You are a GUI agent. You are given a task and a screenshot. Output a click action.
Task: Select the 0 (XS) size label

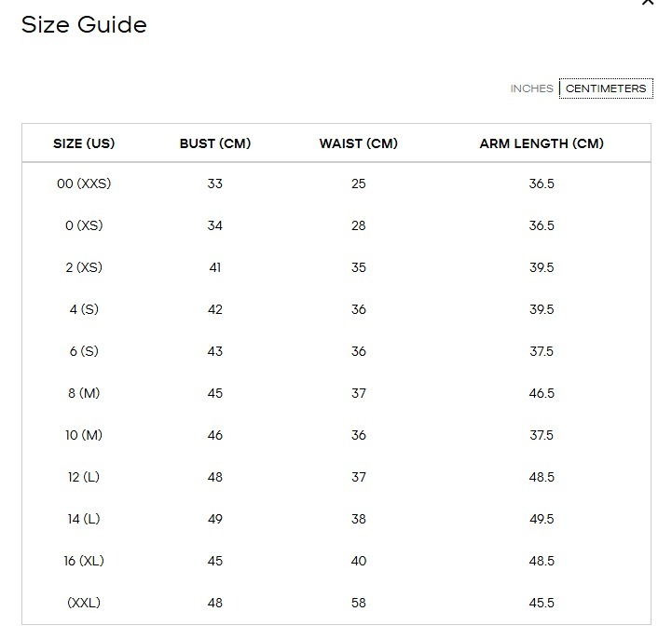[x=84, y=225]
